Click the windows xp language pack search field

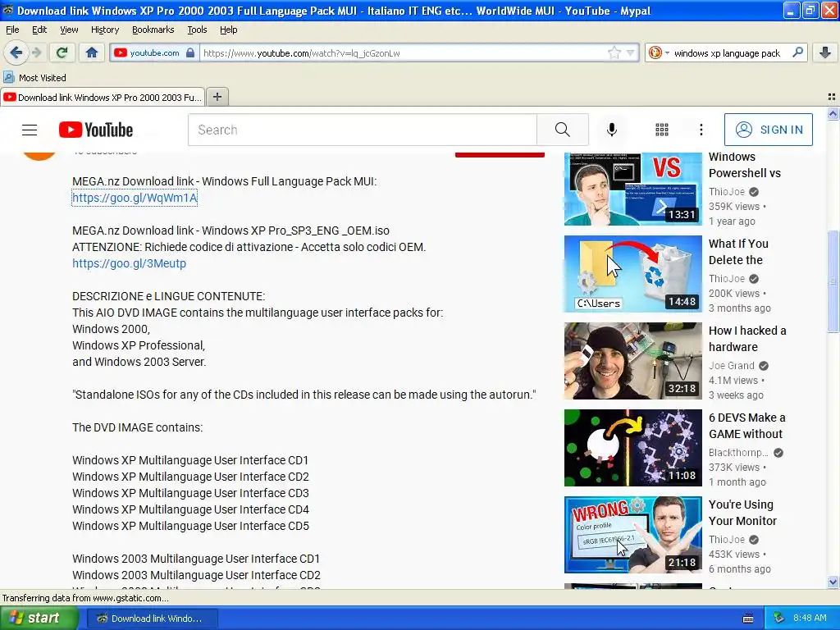click(727, 52)
